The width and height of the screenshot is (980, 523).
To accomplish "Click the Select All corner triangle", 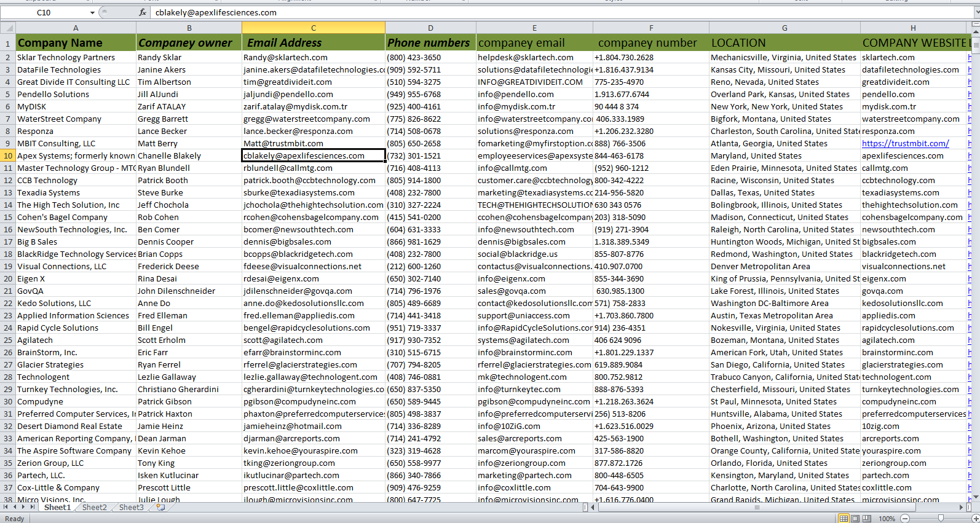I will pos(8,28).
